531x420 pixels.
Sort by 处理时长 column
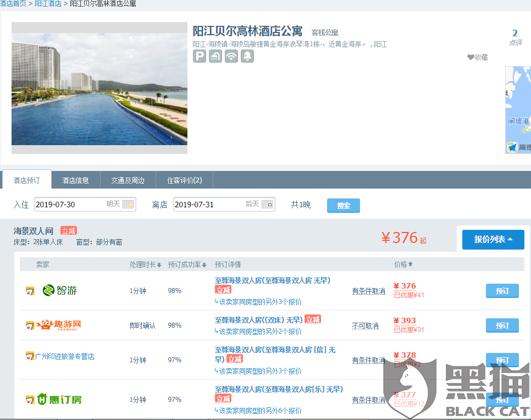click(x=145, y=264)
